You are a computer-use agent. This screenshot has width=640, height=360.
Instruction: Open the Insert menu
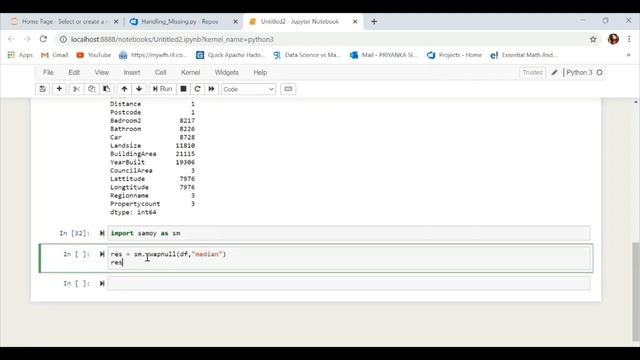coord(132,72)
